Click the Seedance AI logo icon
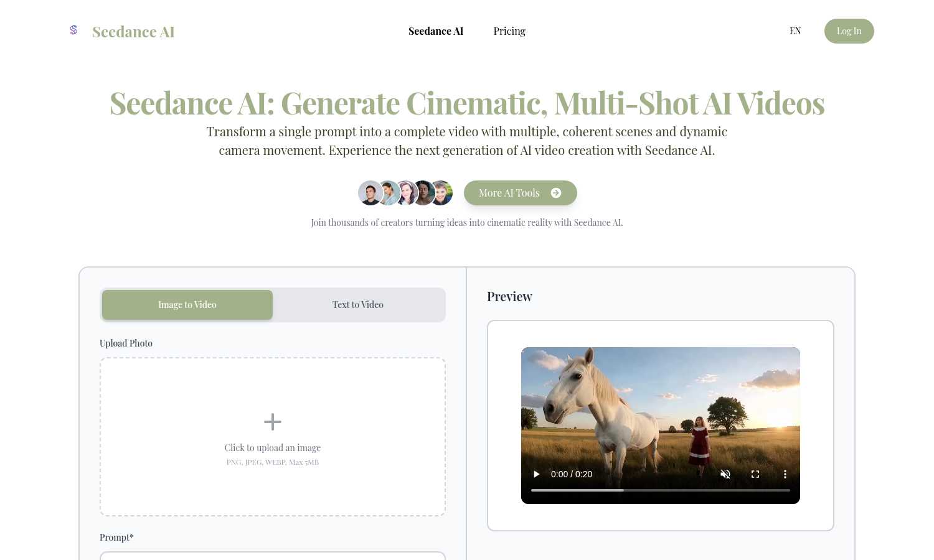 (x=73, y=30)
